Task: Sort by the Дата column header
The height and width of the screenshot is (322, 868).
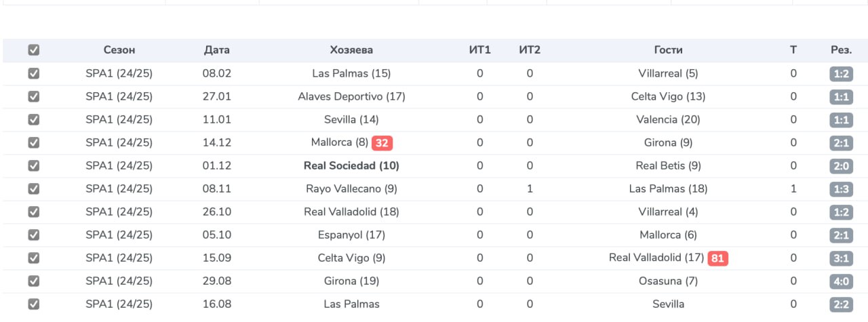Action: [217, 50]
